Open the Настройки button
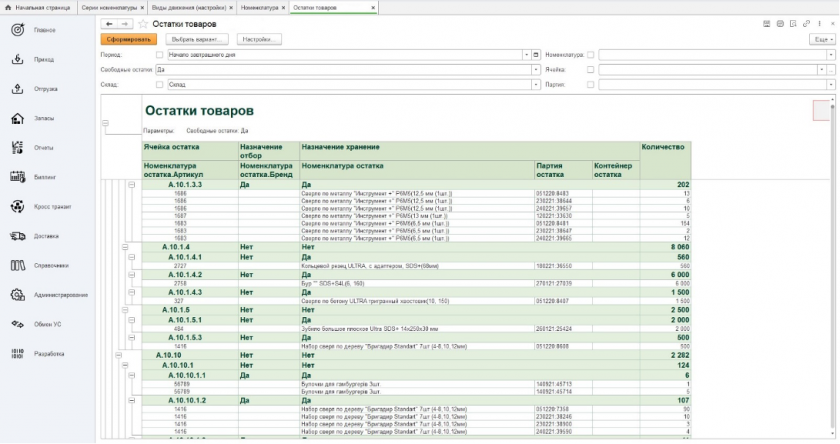Viewport: 840px width, 444px height. [x=259, y=40]
